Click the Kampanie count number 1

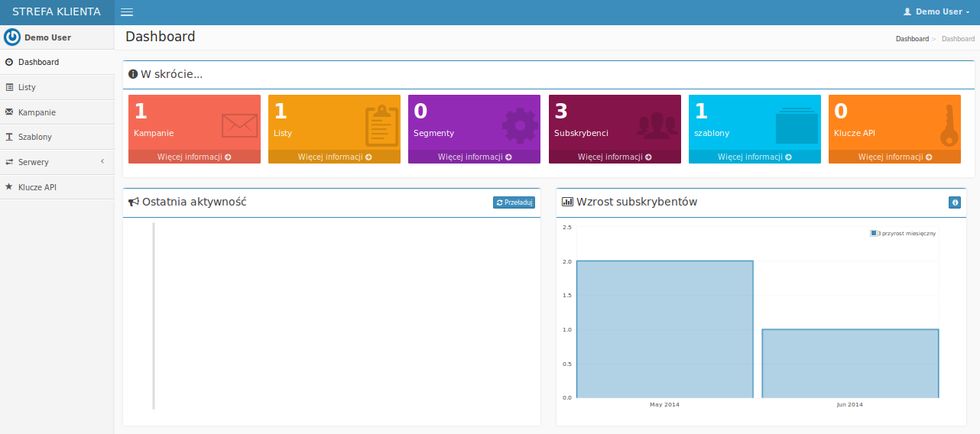(141, 111)
